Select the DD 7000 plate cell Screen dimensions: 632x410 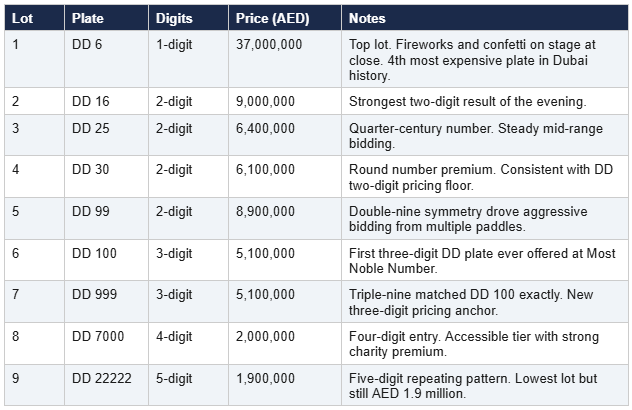click(99, 338)
